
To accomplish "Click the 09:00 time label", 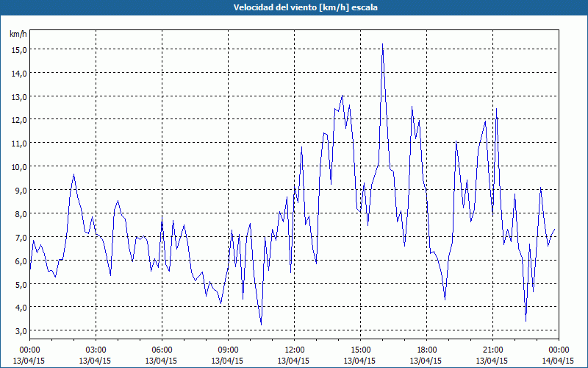I will [228, 350].
